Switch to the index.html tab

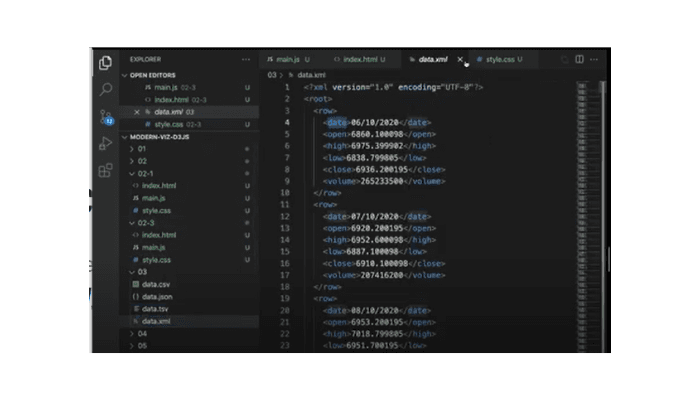tap(360, 59)
